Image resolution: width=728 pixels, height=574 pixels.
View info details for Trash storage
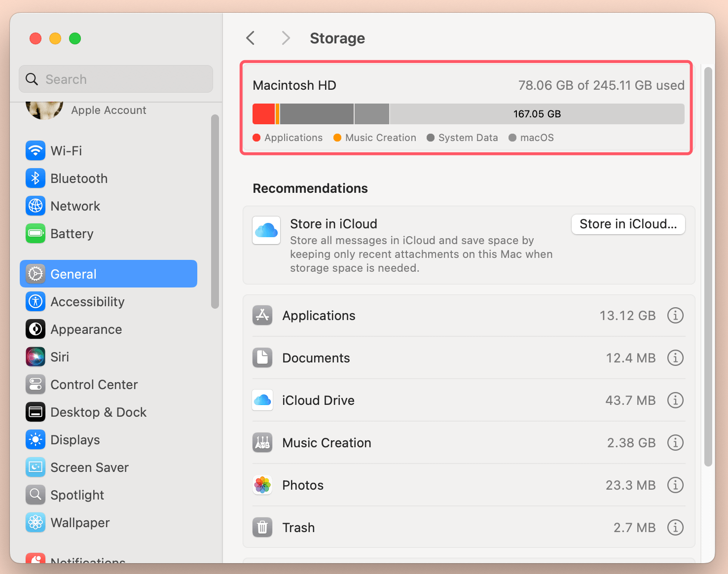(x=675, y=528)
